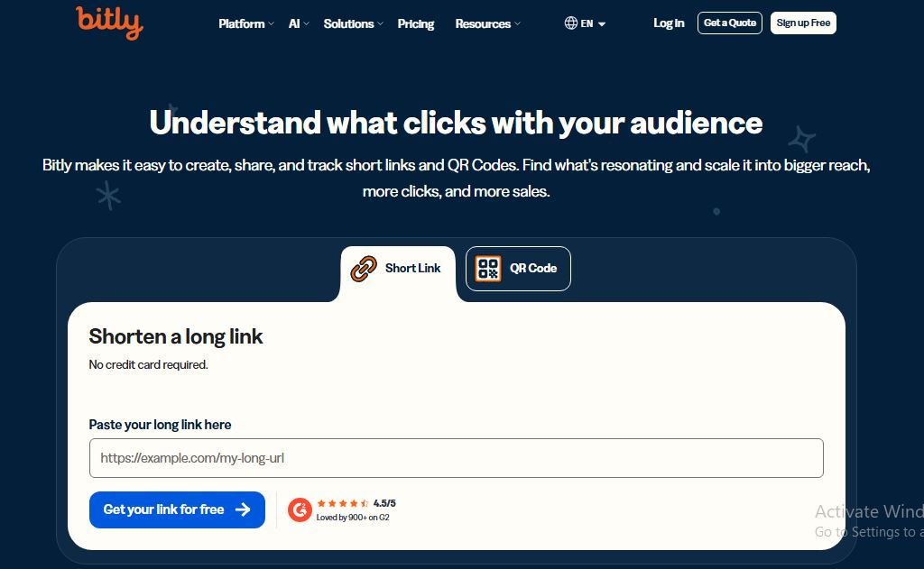Screen dimensions: 924x569
Task: Click the 'Shorten a long link' heading
Action: coord(176,336)
